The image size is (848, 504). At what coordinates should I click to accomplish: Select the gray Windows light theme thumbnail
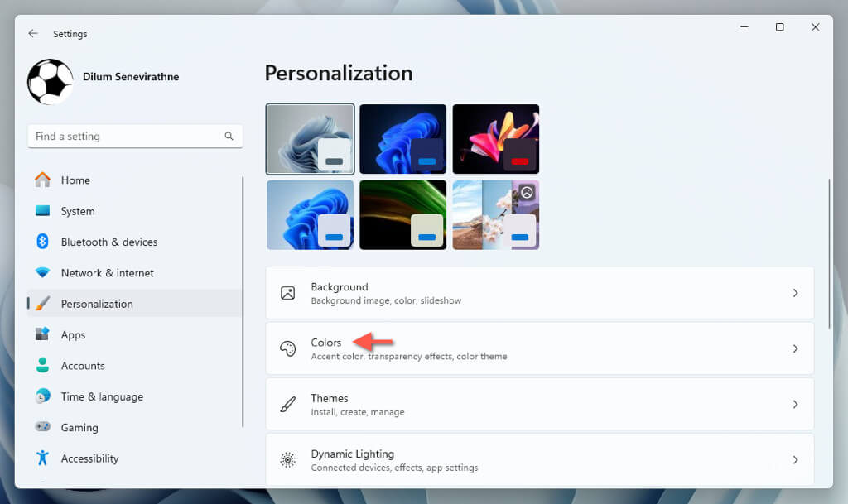click(310, 139)
